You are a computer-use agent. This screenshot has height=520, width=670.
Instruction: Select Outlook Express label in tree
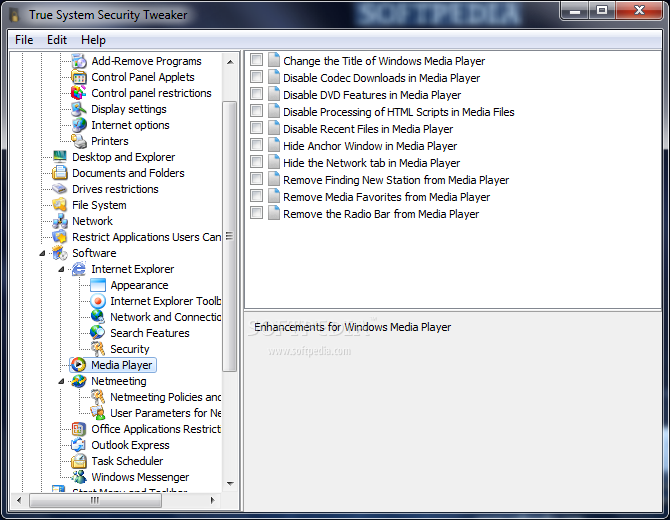click(x=130, y=445)
